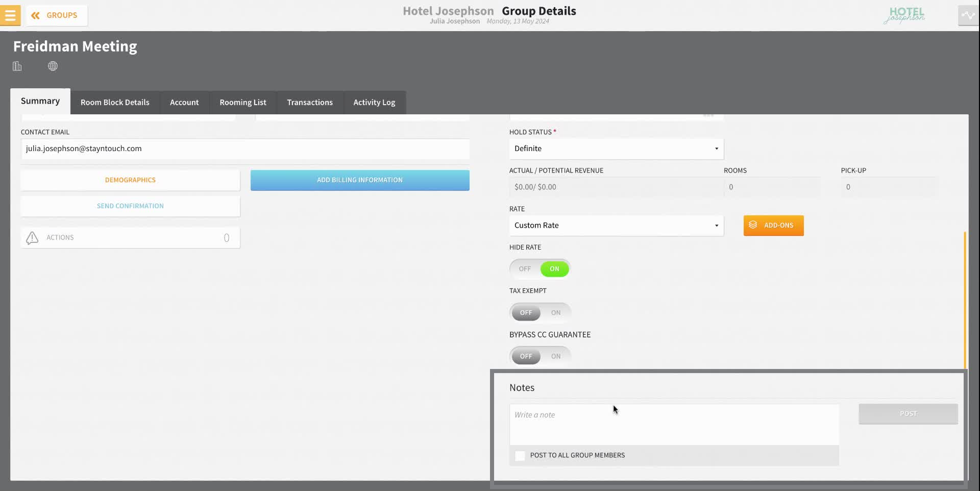
Task: Switch to the Summary tab
Action: tap(40, 101)
